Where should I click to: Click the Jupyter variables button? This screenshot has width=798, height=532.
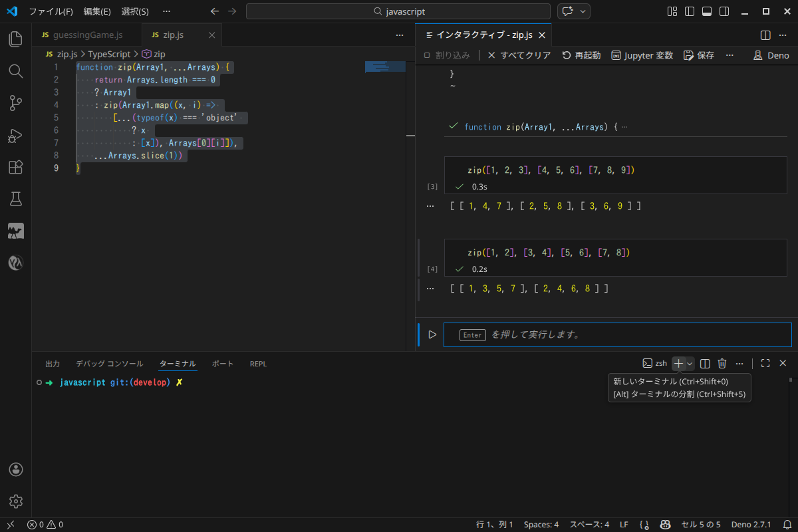pos(642,55)
